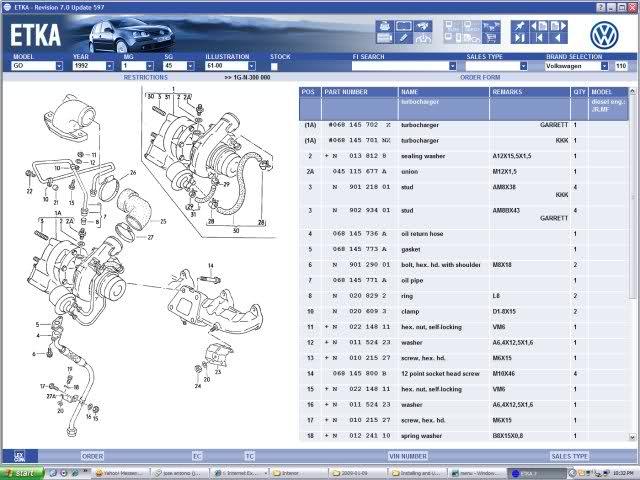
Task: Open the YEAR dropdown showing 1992
Action: pyautogui.click(x=109, y=66)
